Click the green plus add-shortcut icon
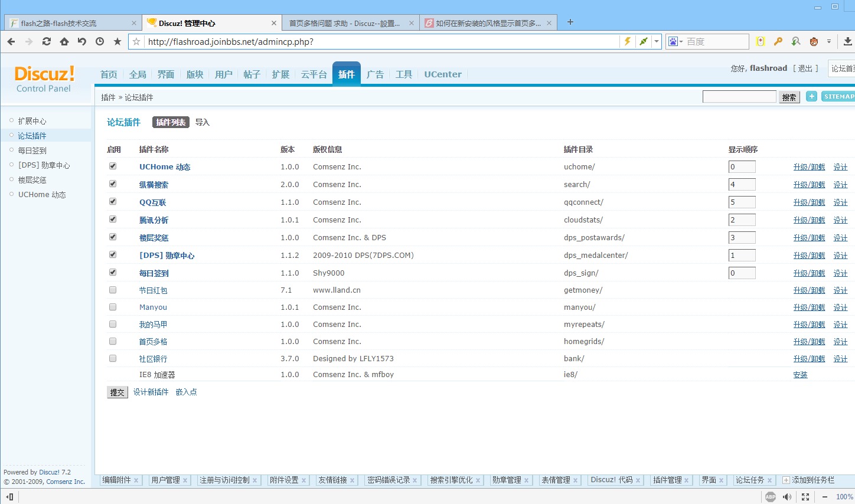The image size is (855, 504). point(812,96)
